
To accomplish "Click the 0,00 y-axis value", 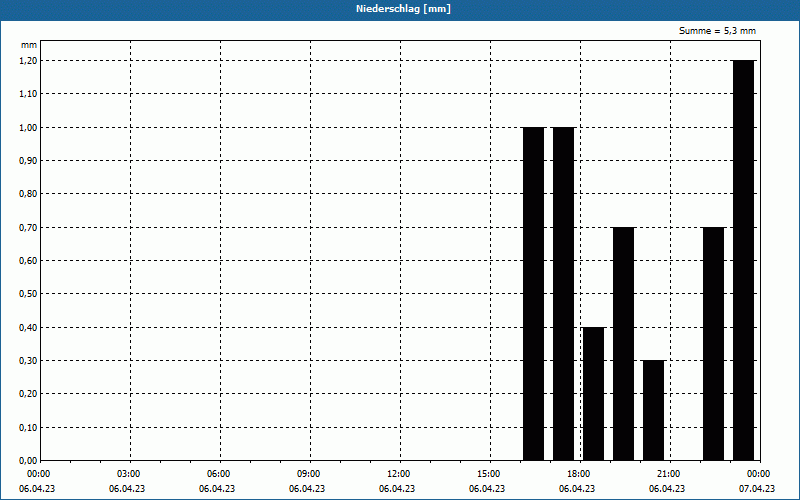I will [28, 461].
